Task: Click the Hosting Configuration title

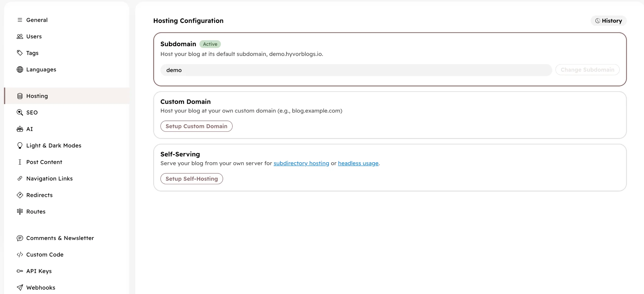Action: pyautogui.click(x=188, y=21)
